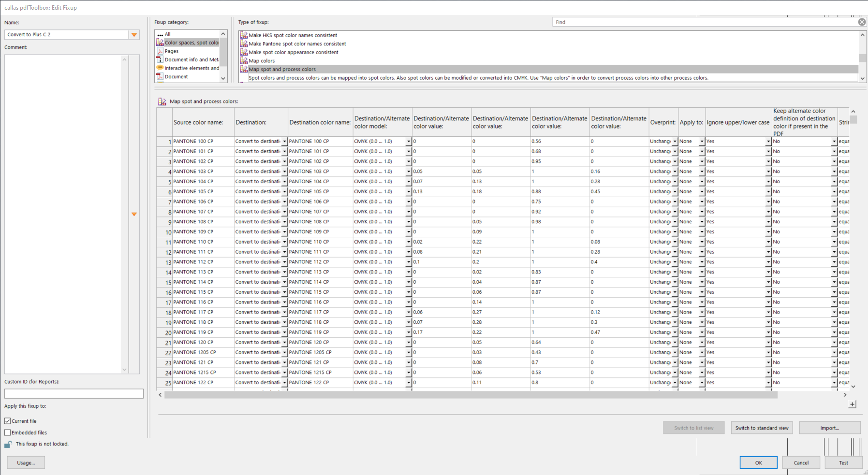Click into the Comment text area

point(63,214)
